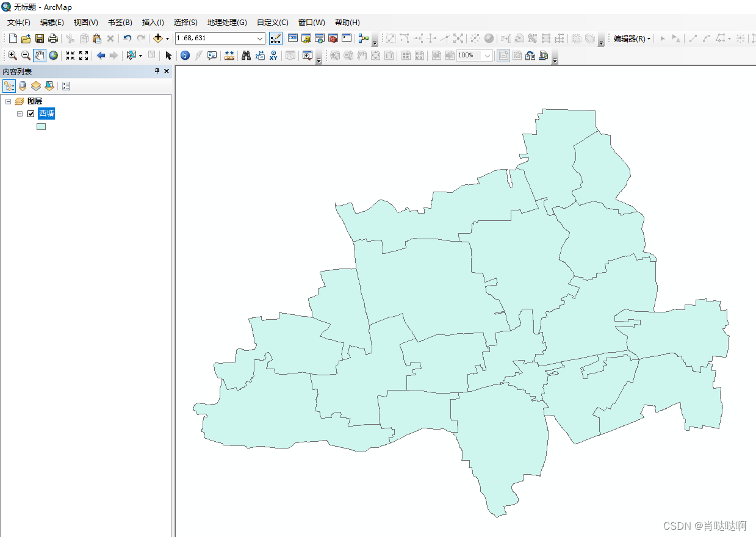The image size is (756, 537).
Task: Click the Data Driven Pages setup icon
Action: (544, 56)
